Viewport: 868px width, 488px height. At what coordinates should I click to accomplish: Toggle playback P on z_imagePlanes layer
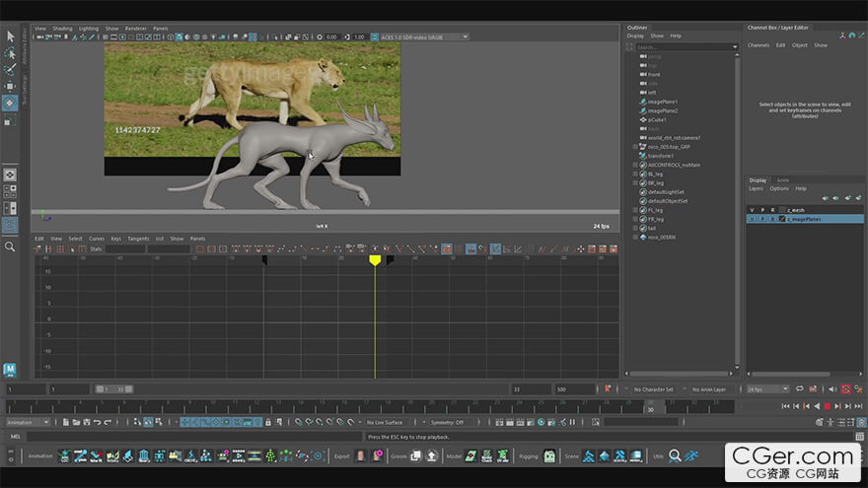click(761, 219)
